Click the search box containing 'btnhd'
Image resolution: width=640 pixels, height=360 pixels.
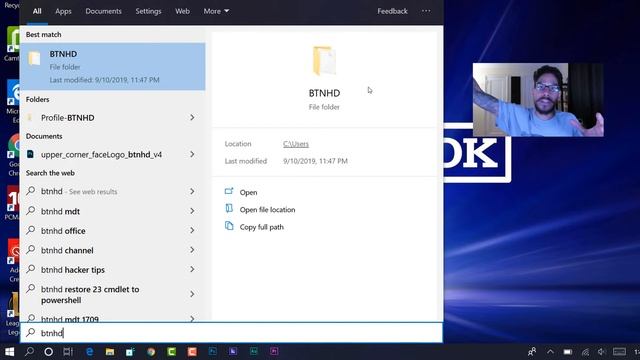click(x=231, y=333)
